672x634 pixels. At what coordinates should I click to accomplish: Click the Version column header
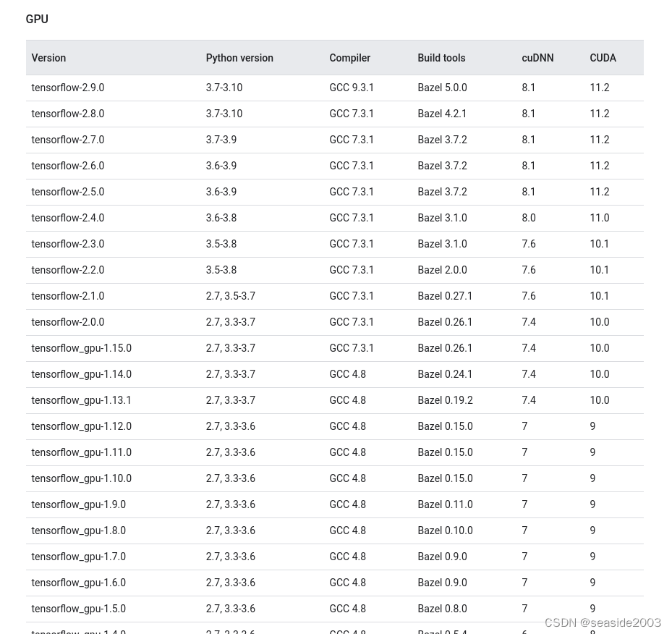click(x=48, y=58)
